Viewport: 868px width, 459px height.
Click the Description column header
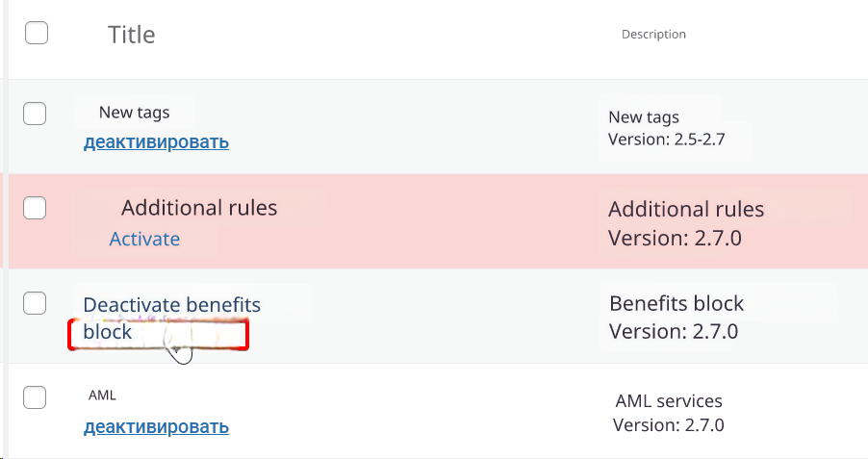pos(653,35)
